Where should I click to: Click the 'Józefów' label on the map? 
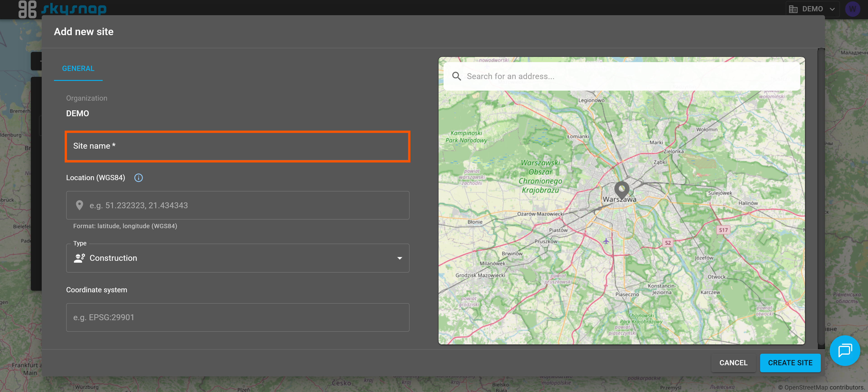(x=704, y=258)
